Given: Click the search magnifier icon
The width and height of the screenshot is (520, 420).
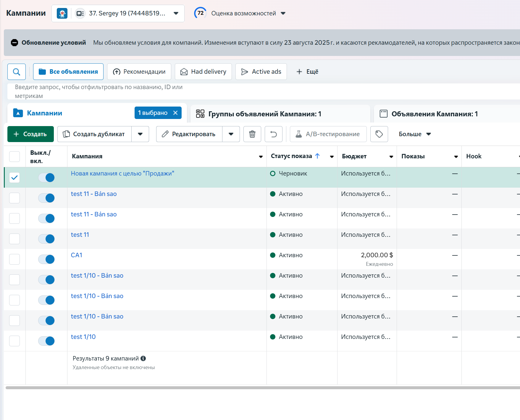Looking at the screenshot, I should 17,72.
